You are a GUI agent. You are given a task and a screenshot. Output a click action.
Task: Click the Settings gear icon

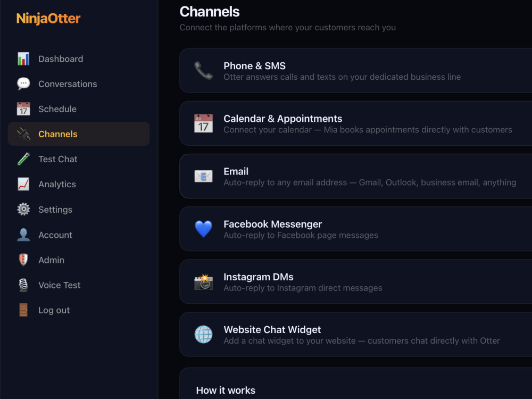23,209
